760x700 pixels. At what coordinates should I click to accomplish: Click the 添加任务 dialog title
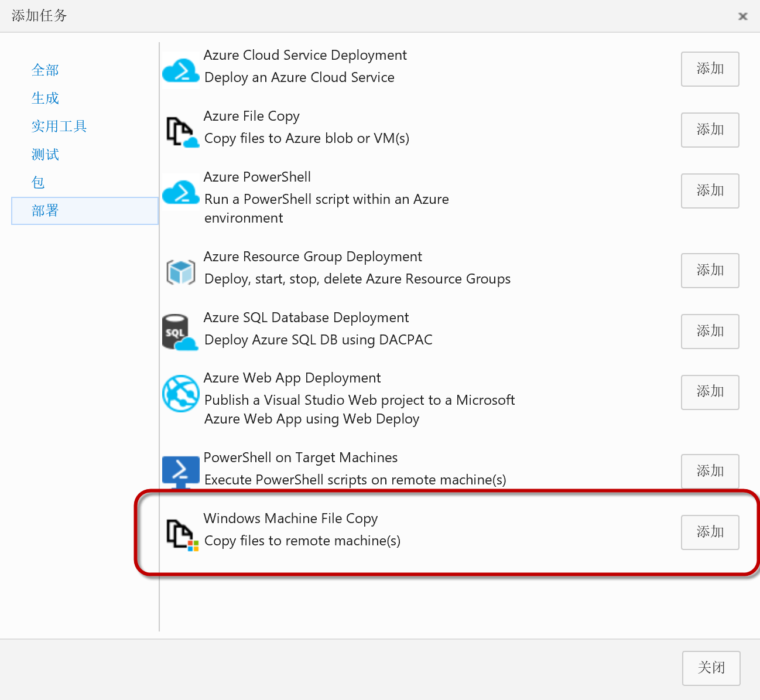[x=39, y=16]
